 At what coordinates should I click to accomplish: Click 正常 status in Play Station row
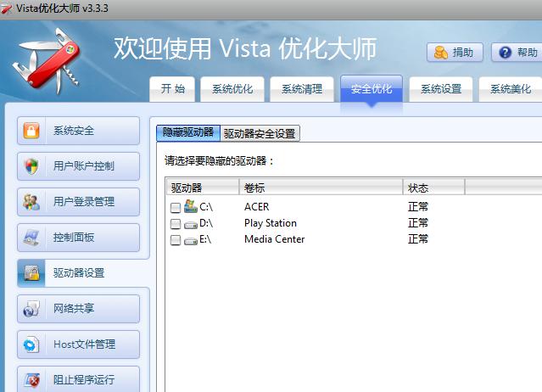418,223
